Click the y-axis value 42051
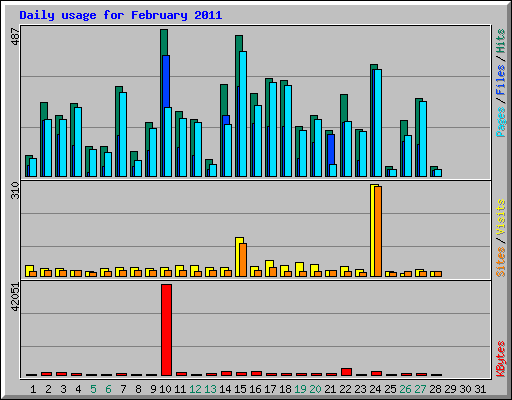 [x=15, y=297]
